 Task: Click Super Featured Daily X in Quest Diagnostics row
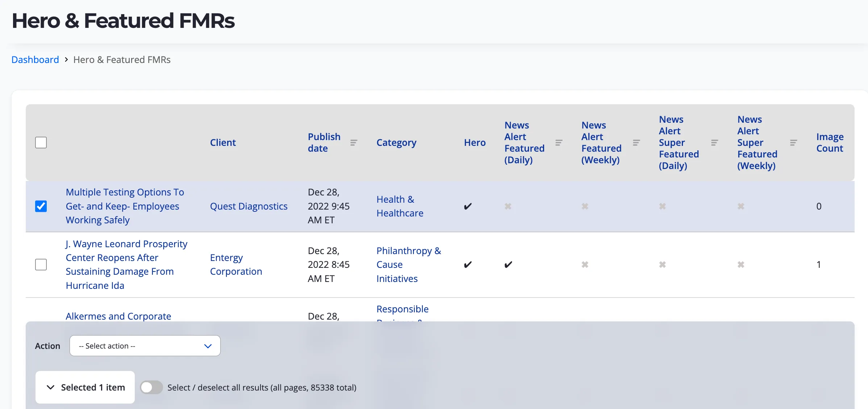point(663,206)
